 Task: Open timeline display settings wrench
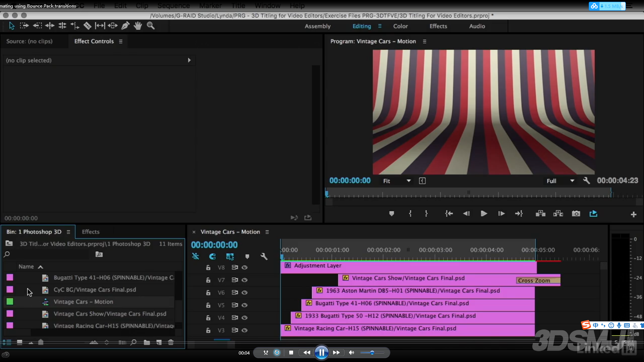click(264, 256)
